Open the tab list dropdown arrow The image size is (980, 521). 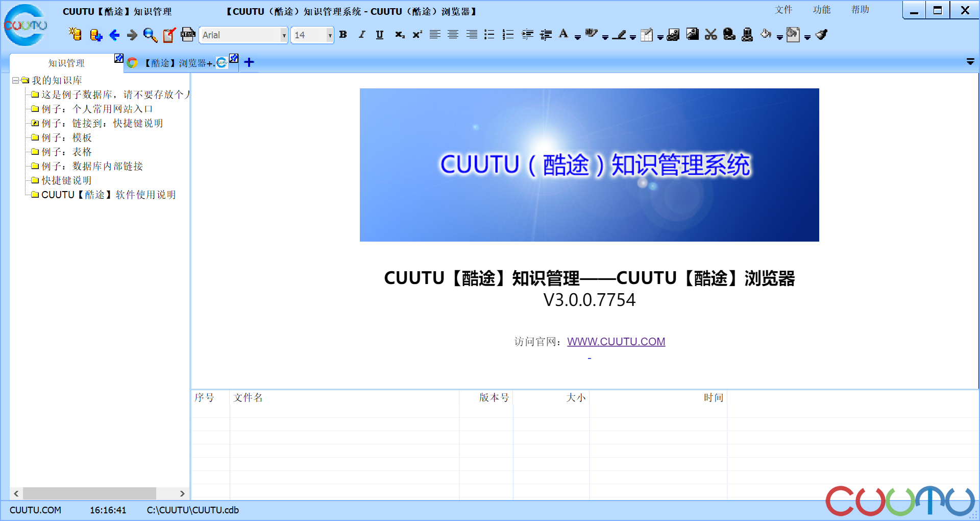click(x=970, y=62)
